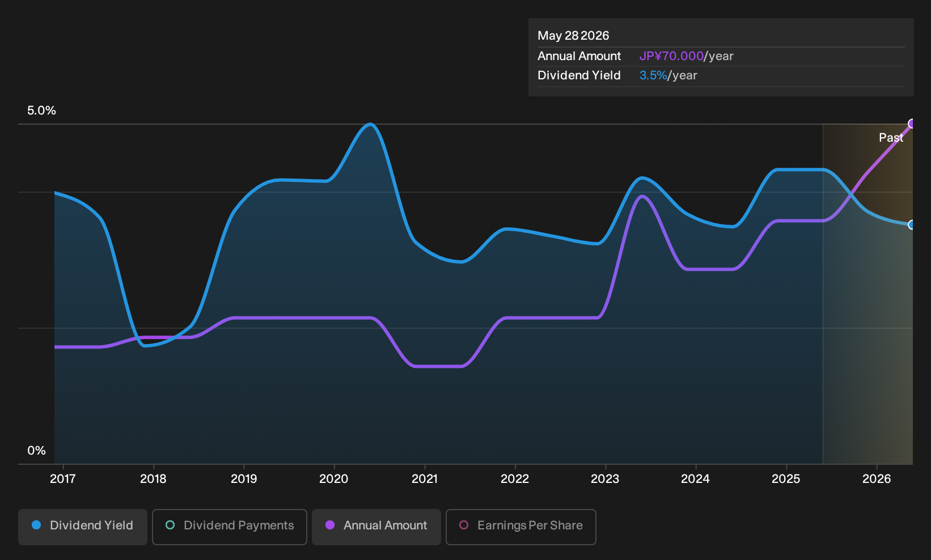The height and width of the screenshot is (560, 931).
Task: Click the 2026 x-axis label
Action: pyautogui.click(x=877, y=479)
